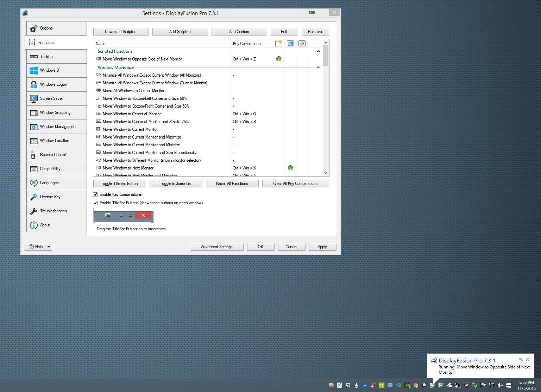Disable the Enable TitleBar Buttons checkbox
This screenshot has height=392, width=541.
95,203
